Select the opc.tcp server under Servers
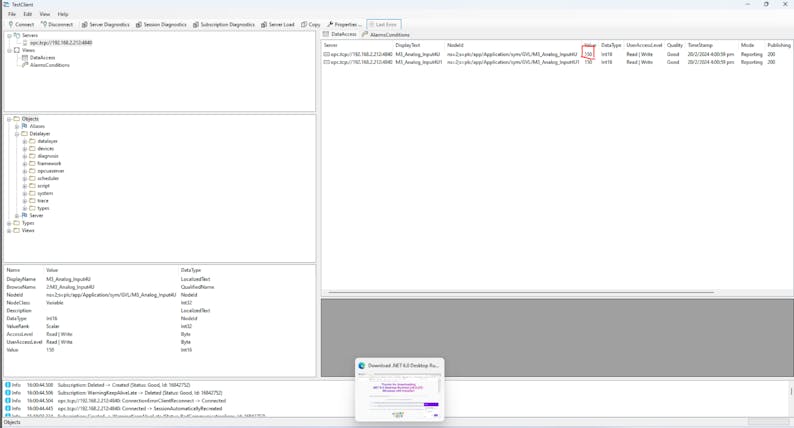 (x=60, y=43)
